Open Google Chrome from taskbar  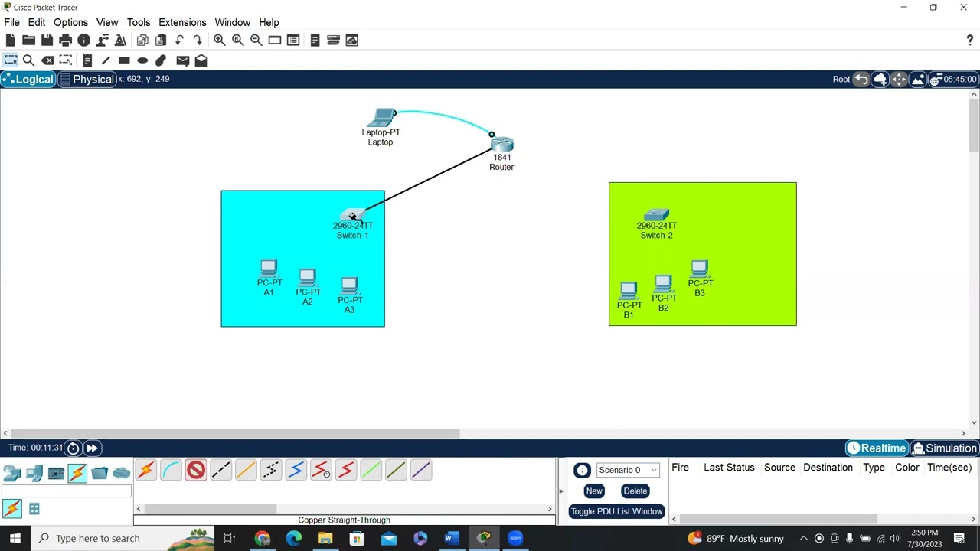263,538
